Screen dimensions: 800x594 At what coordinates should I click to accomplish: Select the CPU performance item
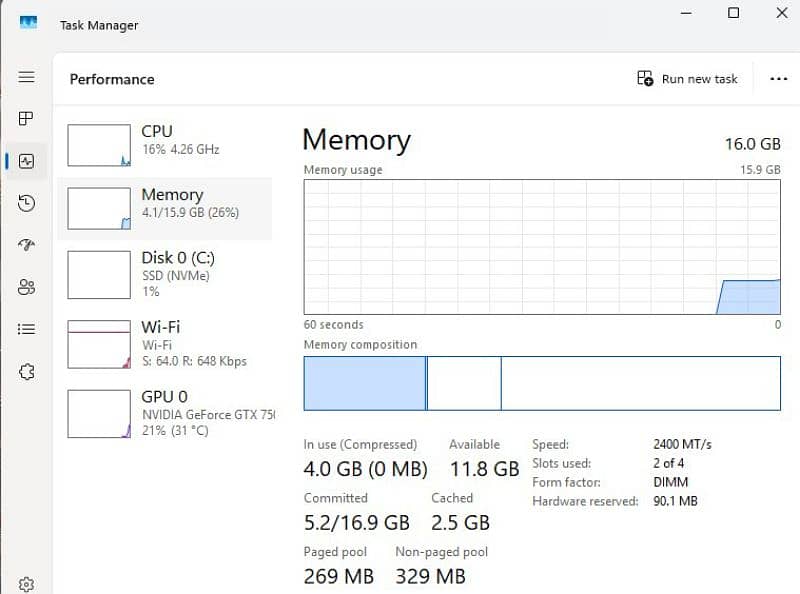[164, 145]
